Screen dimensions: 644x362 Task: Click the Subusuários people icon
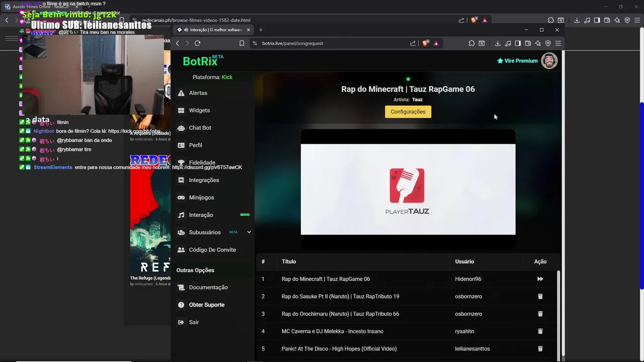pyautogui.click(x=181, y=232)
